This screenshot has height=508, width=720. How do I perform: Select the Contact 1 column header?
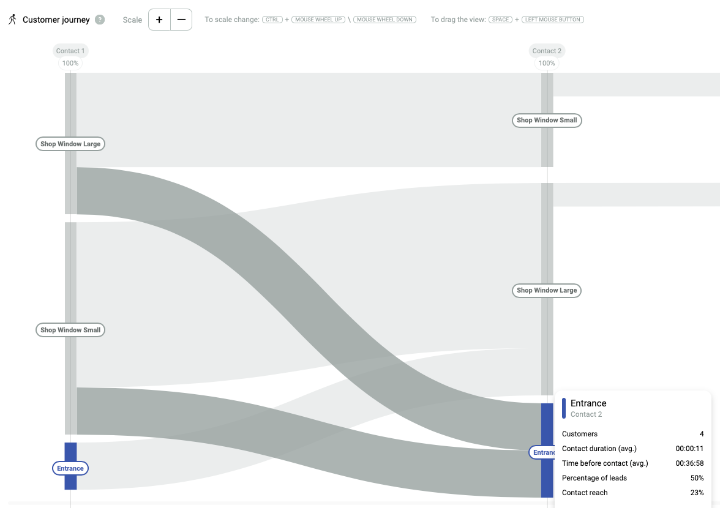[70, 51]
